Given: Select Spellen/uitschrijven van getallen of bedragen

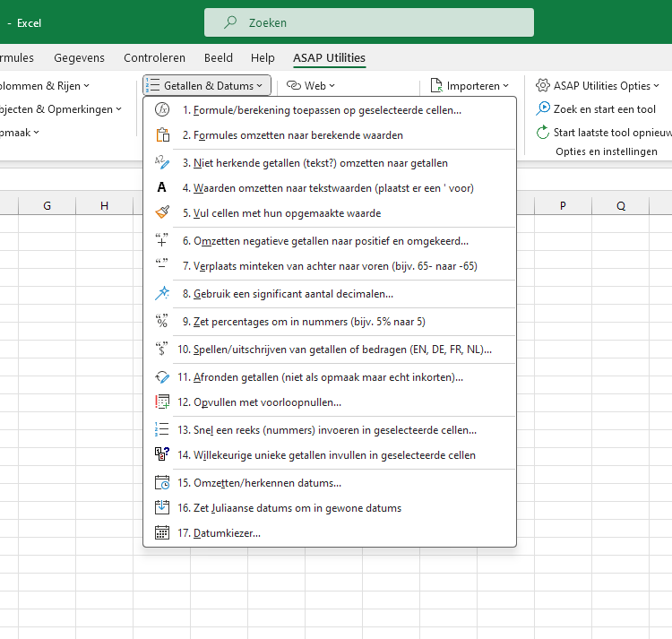Looking at the screenshot, I should click(329, 350).
